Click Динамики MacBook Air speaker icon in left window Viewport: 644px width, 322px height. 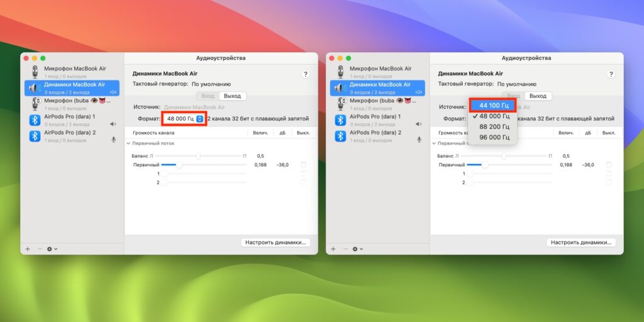(x=35, y=88)
